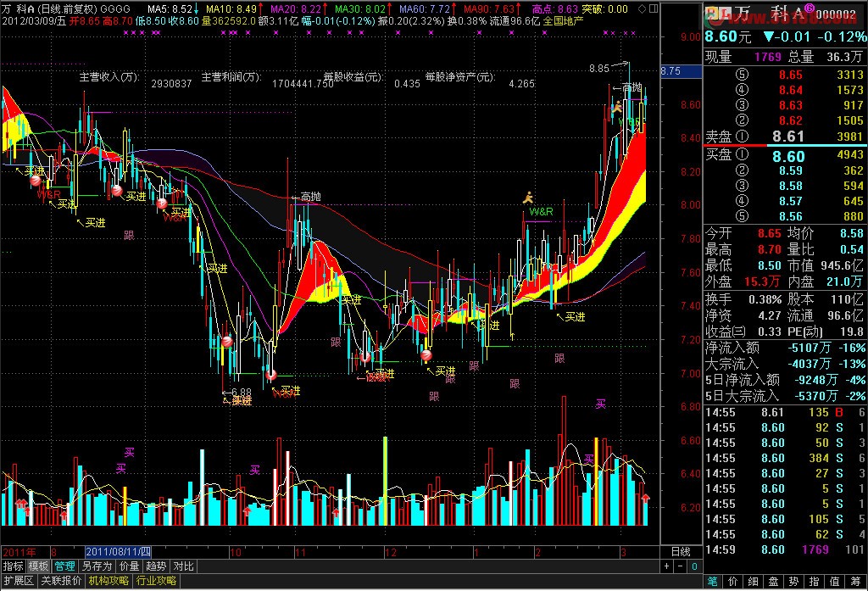The image size is (868, 591).
Task: Select the 筹 tab in bottom-right panel
Action: (855, 581)
